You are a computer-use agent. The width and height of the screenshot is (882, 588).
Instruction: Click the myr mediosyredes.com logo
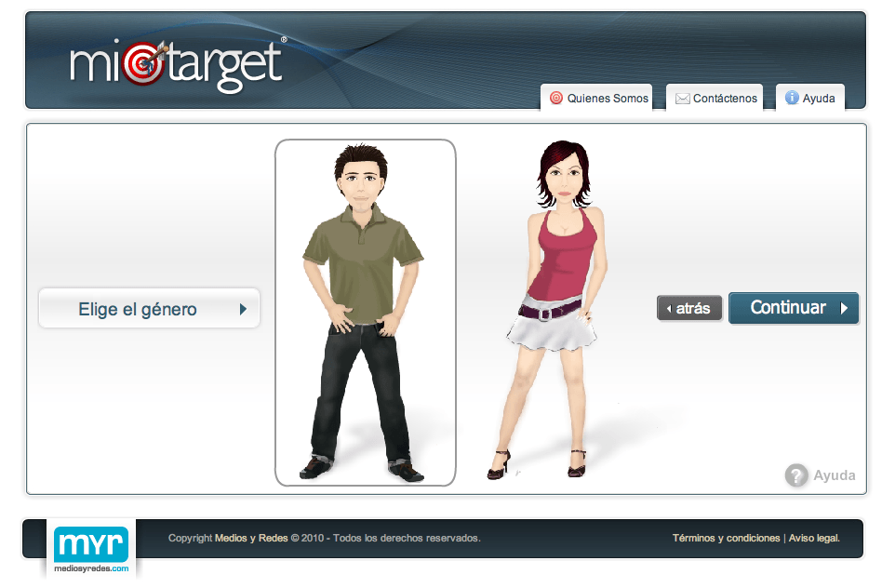click(x=91, y=549)
